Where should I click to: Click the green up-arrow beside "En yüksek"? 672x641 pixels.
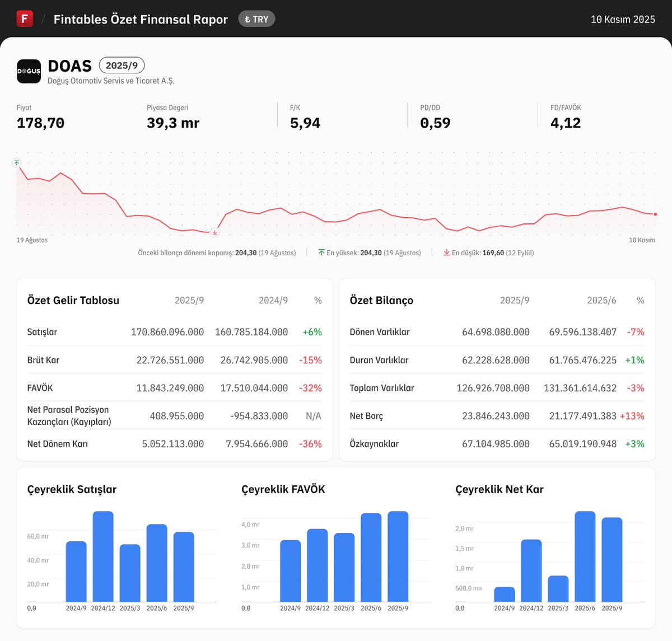tap(321, 252)
